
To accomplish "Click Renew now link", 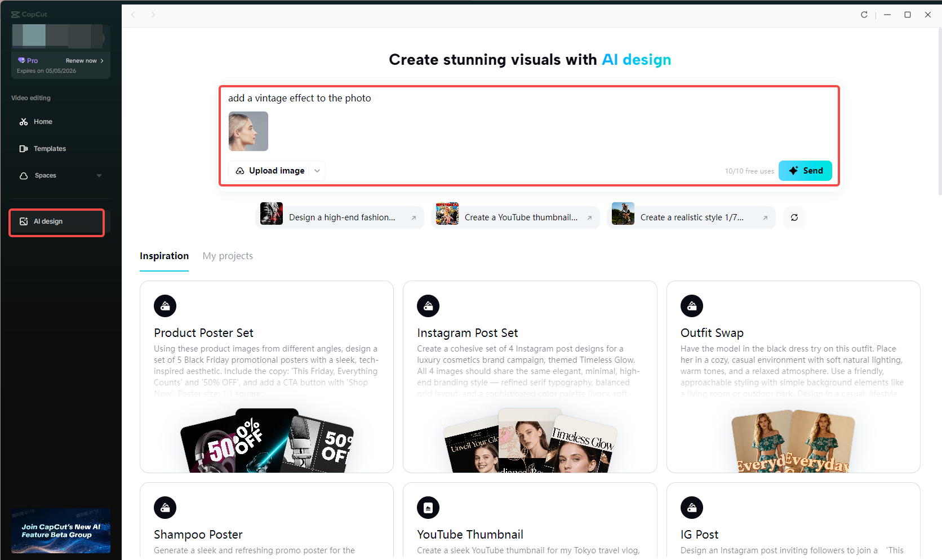I will click(x=85, y=60).
